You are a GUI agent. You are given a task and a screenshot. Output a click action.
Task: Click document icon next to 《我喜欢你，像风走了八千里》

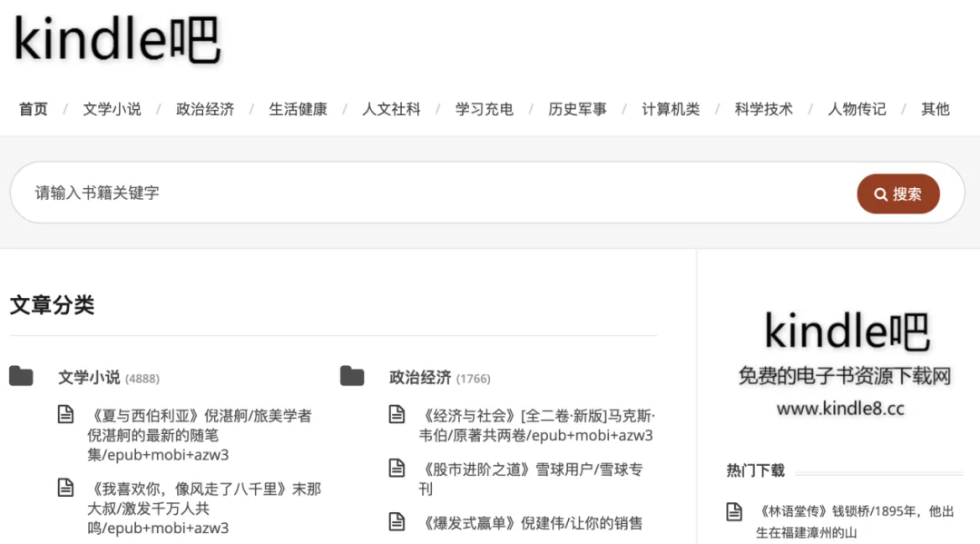tap(65, 487)
